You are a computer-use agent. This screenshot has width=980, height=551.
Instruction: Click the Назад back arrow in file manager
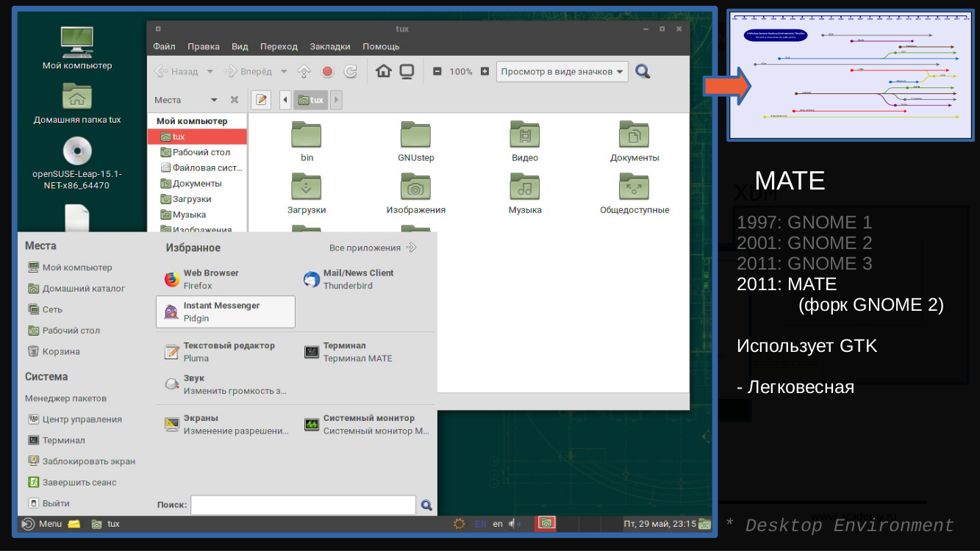(x=176, y=72)
